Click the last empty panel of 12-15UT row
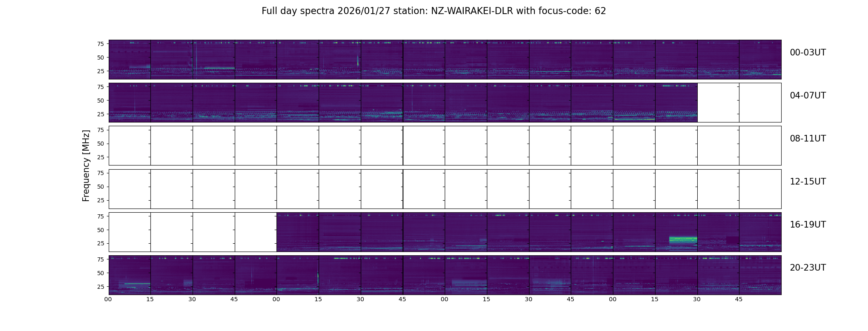 (760, 189)
